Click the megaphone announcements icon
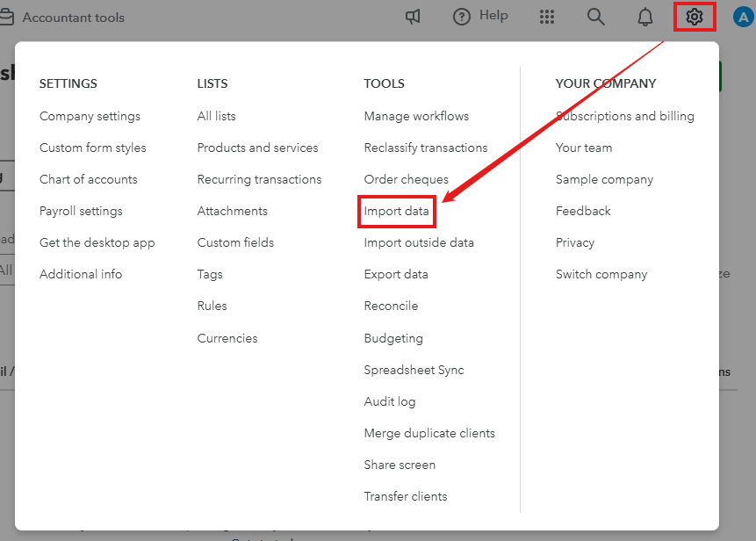Viewport: 756px width, 541px height. coord(413,17)
